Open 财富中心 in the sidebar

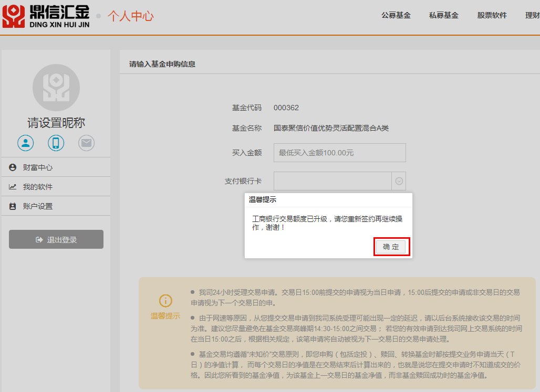coord(37,167)
